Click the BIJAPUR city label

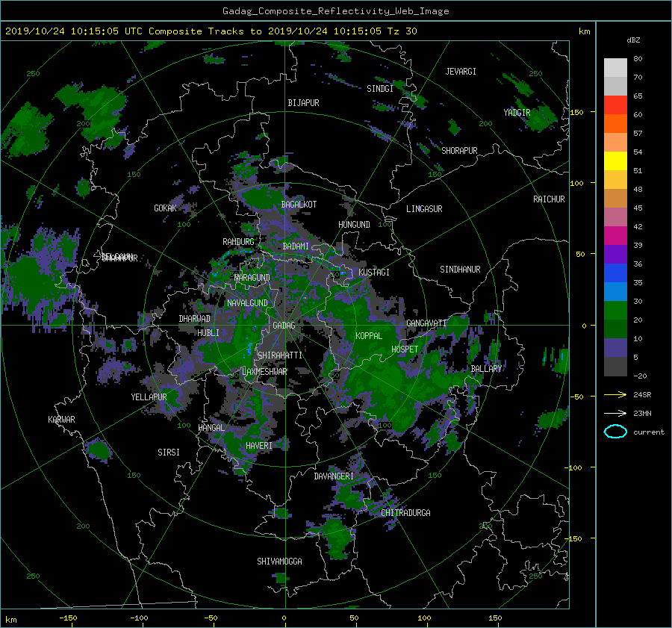click(x=303, y=103)
